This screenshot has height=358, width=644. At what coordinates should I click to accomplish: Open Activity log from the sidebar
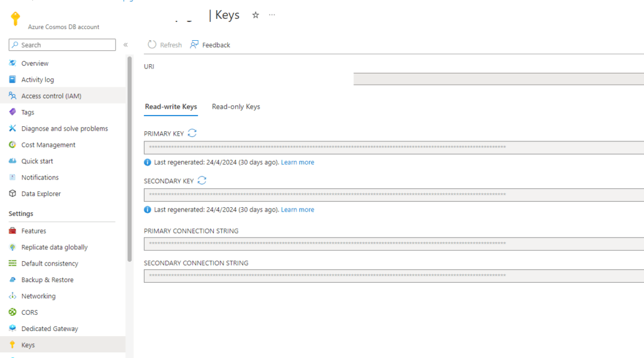[x=37, y=80]
